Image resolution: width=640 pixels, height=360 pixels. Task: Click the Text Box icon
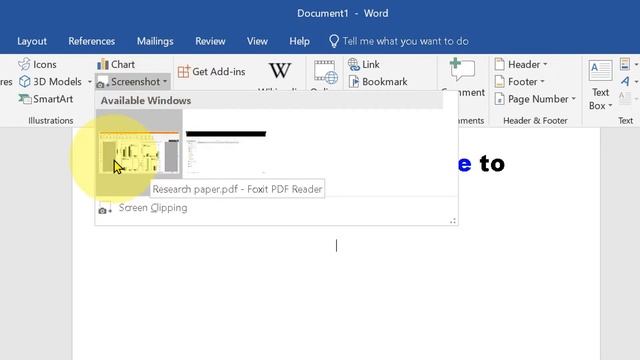click(x=600, y=70)
